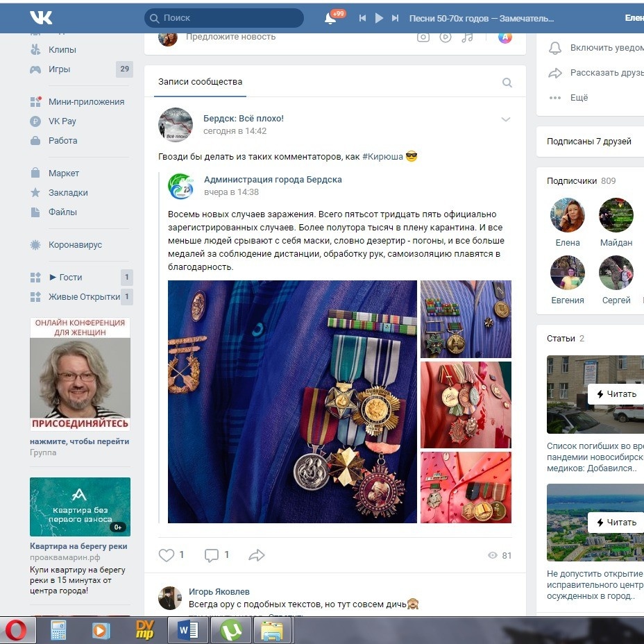Open Маркет in sidebar
The width and height of the screenshot is (644, 644).
point(64,173)
